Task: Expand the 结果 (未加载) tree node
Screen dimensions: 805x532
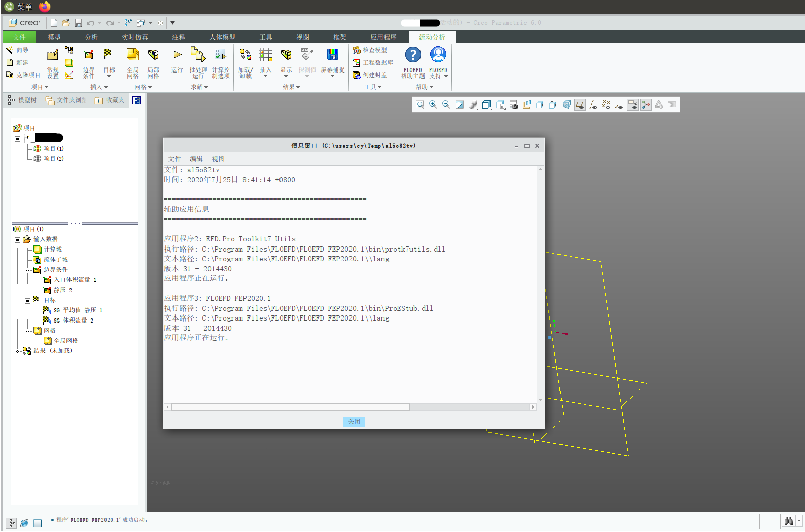Action: [17, 351]
